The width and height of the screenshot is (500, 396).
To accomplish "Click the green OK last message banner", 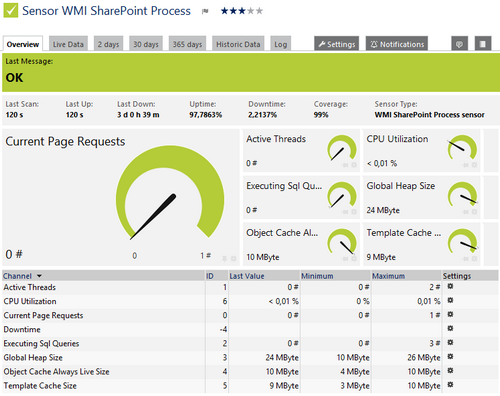I will click(251, 72).
